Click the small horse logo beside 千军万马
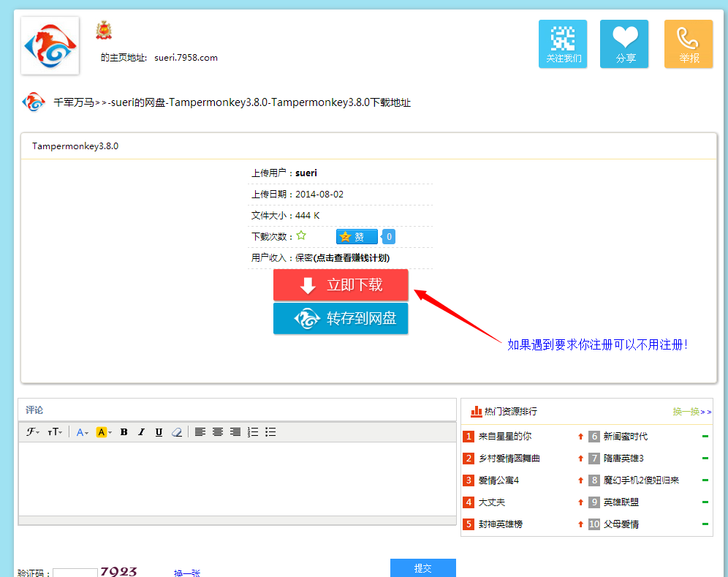 pyautogui.click(x=34, y=102)
